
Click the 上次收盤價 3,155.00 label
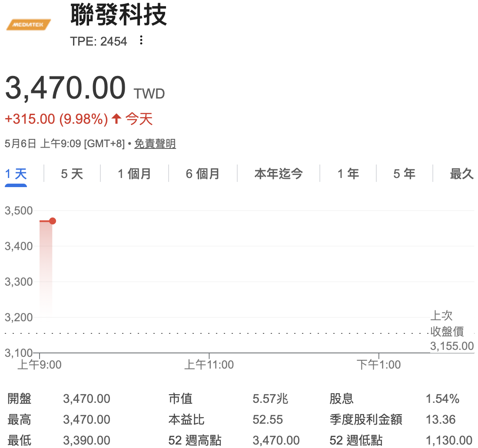coord(452,331)
